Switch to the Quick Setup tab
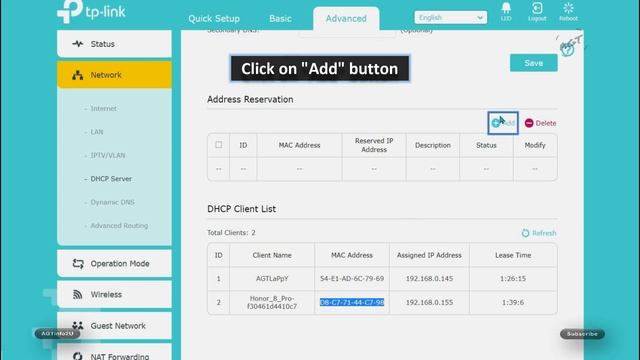Viewport: 640px width, 360px height. (214, 18)
